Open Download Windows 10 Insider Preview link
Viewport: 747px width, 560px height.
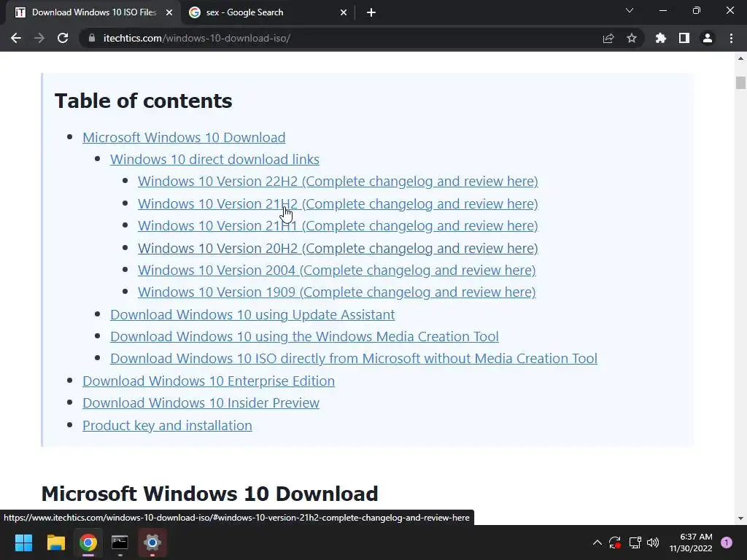pos(201,402)
